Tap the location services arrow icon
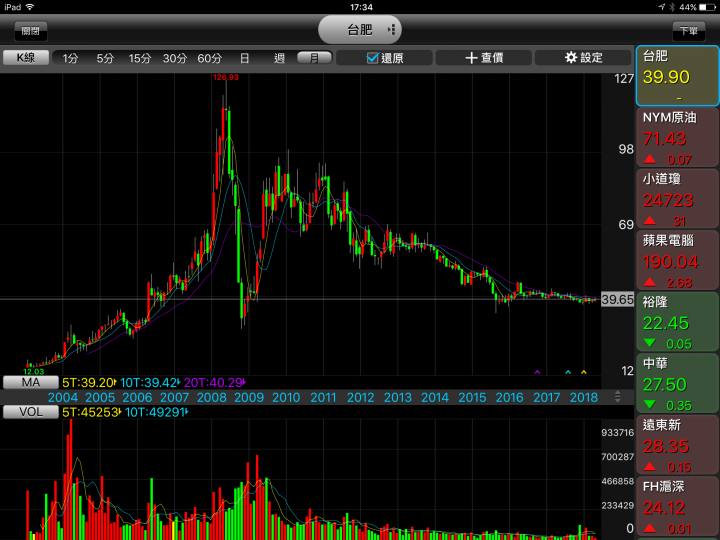 point(662,7)
